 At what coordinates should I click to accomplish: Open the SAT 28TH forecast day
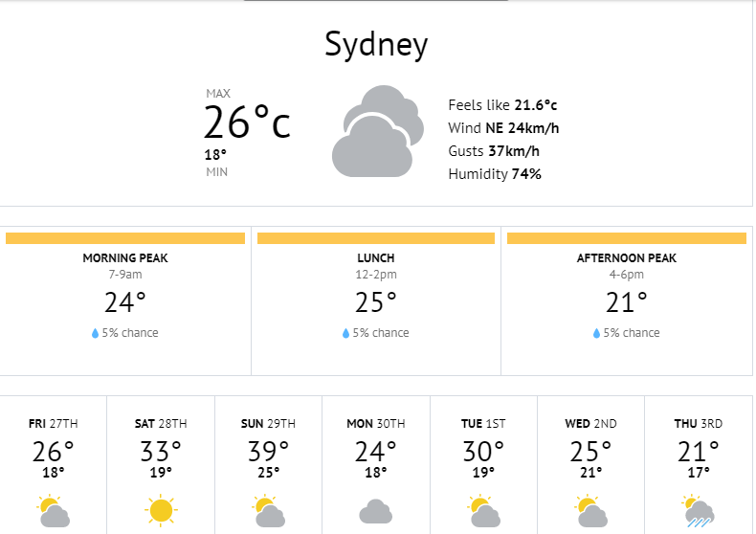[x=161, y=424]
